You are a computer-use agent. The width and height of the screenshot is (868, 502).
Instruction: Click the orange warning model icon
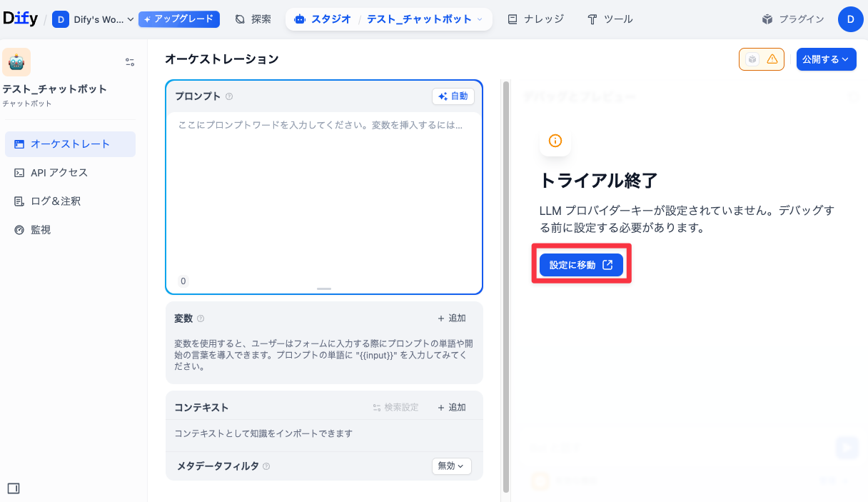(x=762, y=59)
